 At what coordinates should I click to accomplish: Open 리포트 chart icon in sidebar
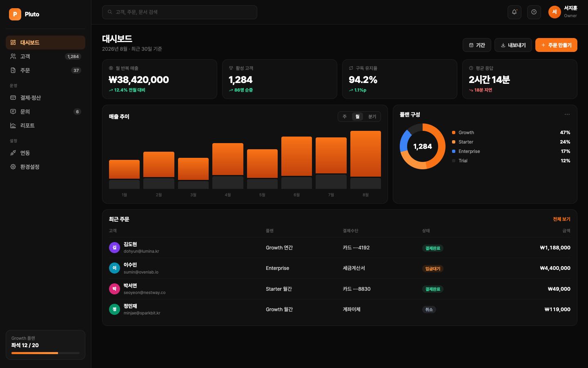pyautogui.click(x=13, y=126)
